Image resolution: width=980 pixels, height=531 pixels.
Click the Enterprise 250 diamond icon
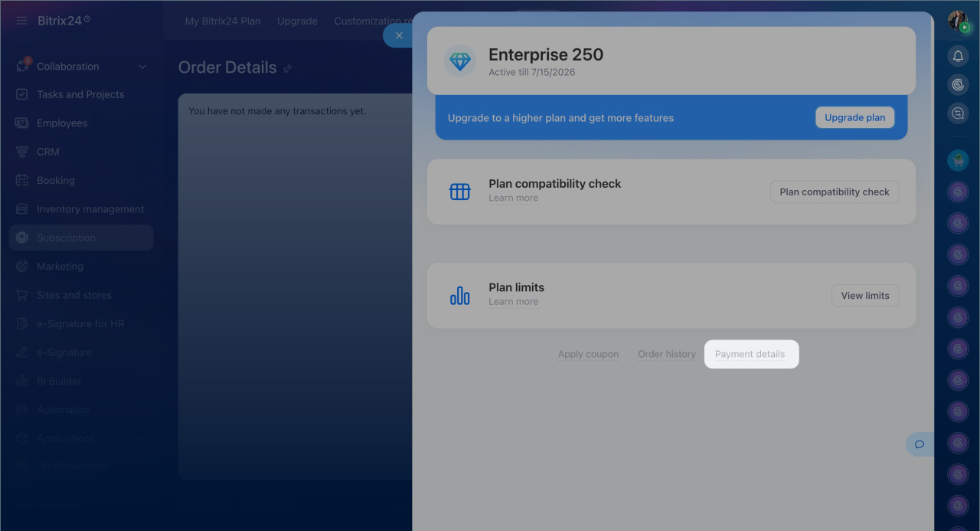tap(460, 61)
